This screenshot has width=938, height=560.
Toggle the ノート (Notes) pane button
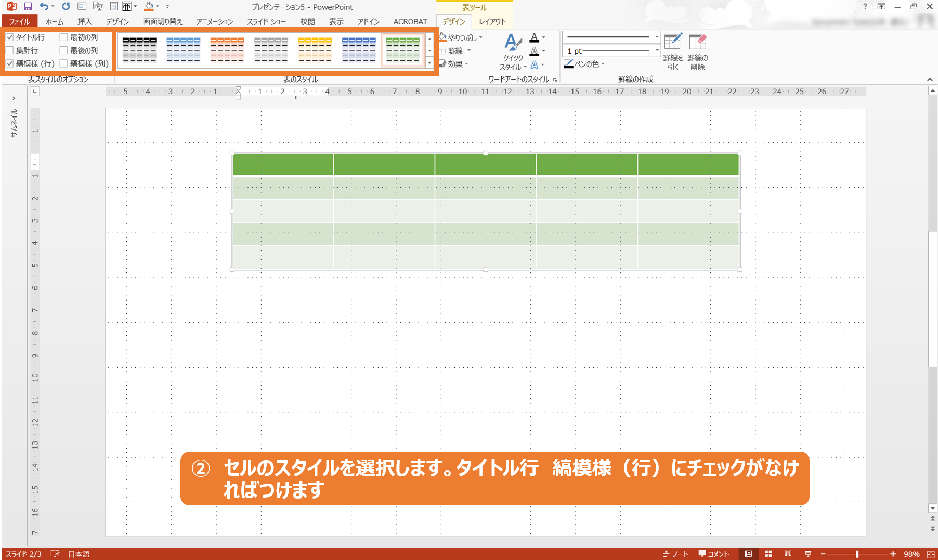675,554
